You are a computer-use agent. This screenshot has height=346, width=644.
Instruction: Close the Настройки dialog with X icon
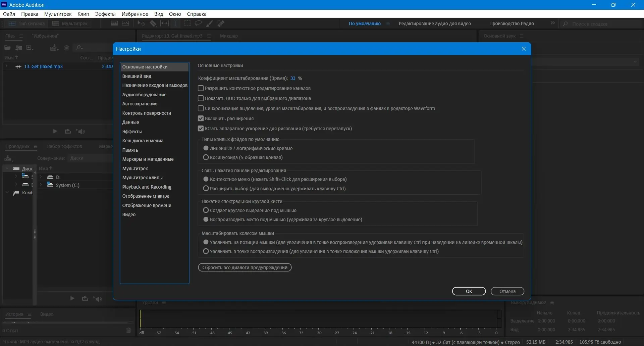(x=524, y=49)
